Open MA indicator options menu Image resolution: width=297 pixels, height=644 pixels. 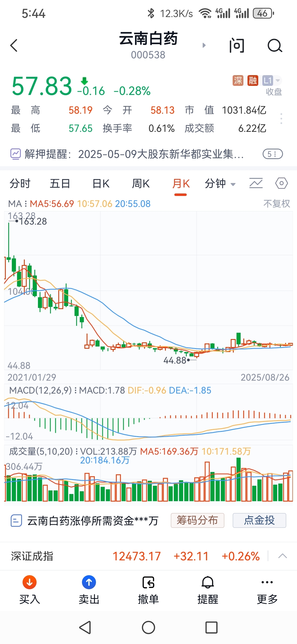18,204
